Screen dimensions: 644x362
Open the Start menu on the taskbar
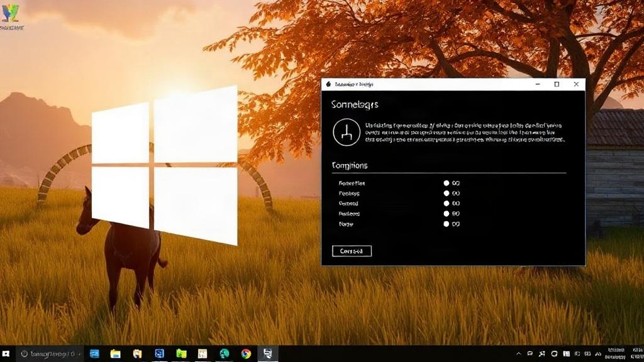(x=6, y=353)
